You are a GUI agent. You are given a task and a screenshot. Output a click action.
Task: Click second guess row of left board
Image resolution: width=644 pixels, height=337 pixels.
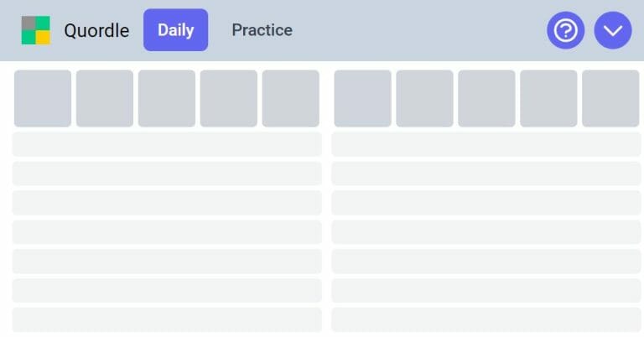coord(167,144)
